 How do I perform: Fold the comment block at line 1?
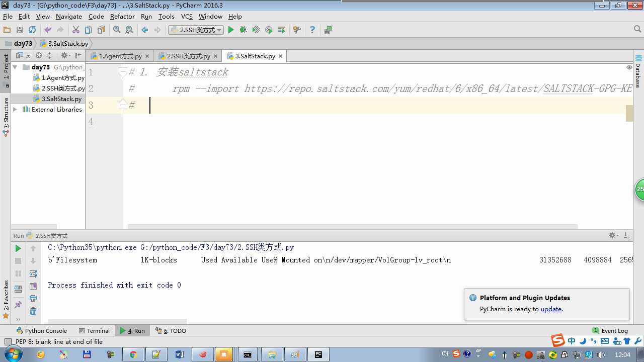pos(123,72)
